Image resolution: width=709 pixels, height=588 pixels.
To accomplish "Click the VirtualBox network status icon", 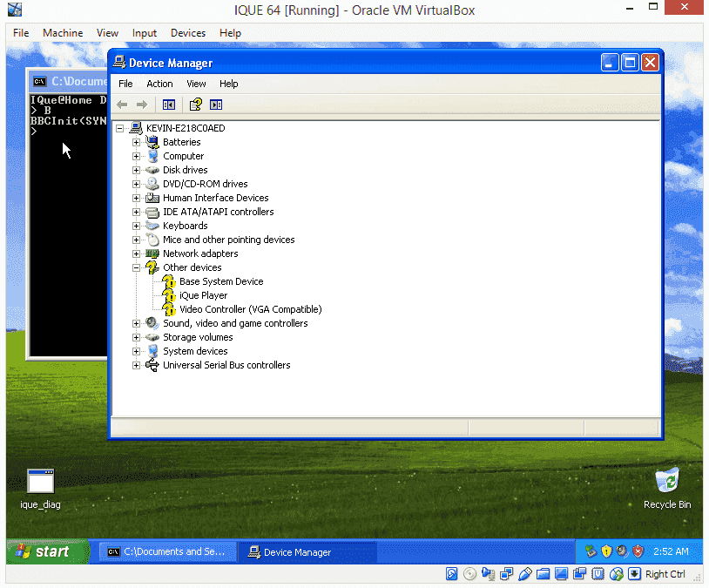I will pos(506,574).
